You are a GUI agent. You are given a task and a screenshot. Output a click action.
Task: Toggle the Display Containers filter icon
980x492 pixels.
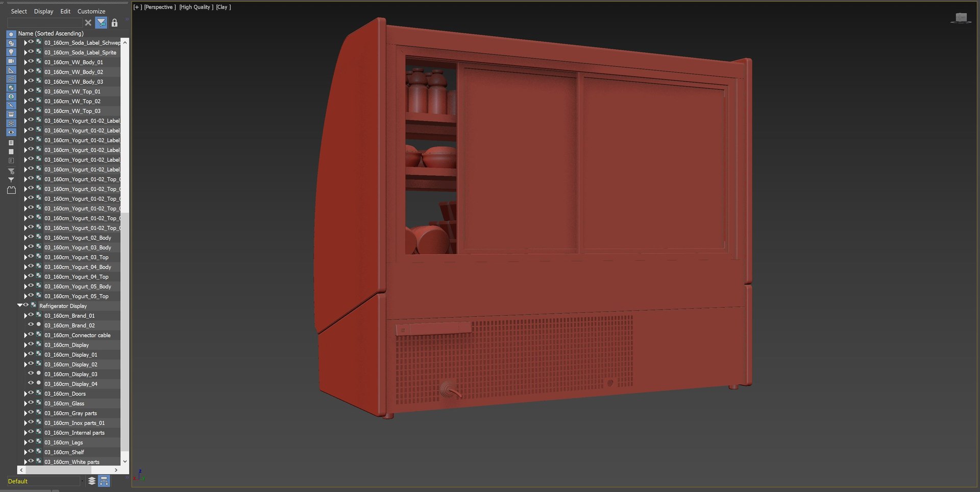[x=11, y=114]
